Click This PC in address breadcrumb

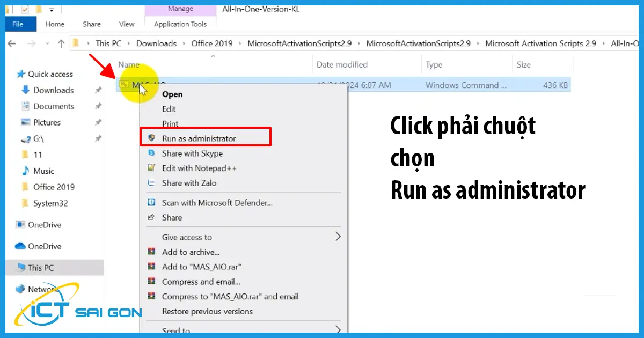pos(108,43)
